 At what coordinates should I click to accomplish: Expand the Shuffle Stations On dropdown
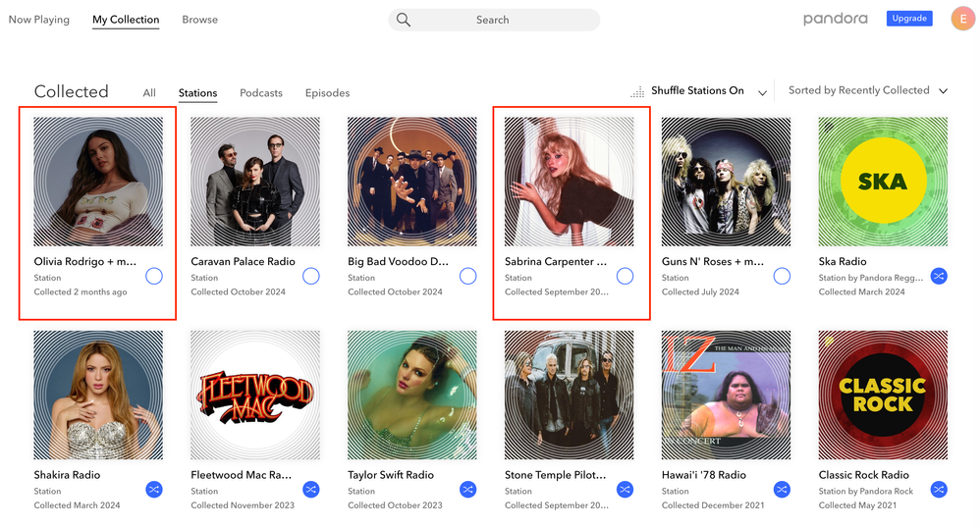(x=762, y=92)
